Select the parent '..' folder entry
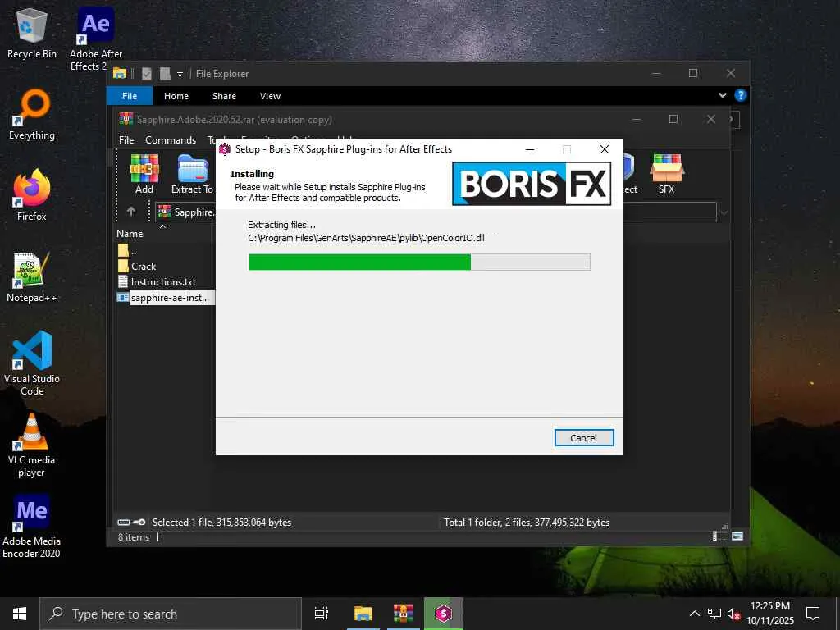Viewport: 840px width, 630px height. click(127, 250)
